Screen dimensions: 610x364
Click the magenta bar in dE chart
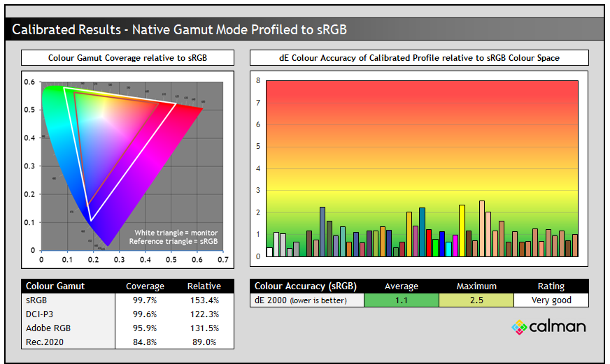[x=455, y=246]
